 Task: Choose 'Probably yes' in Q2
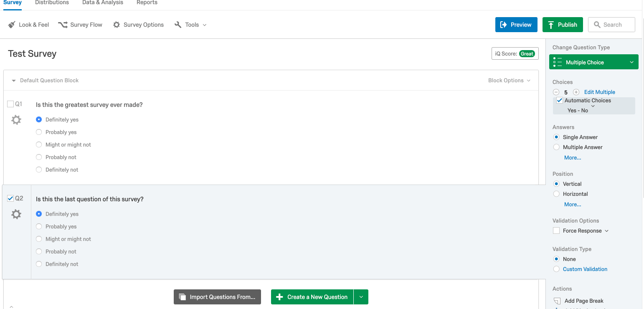(39, 226)
